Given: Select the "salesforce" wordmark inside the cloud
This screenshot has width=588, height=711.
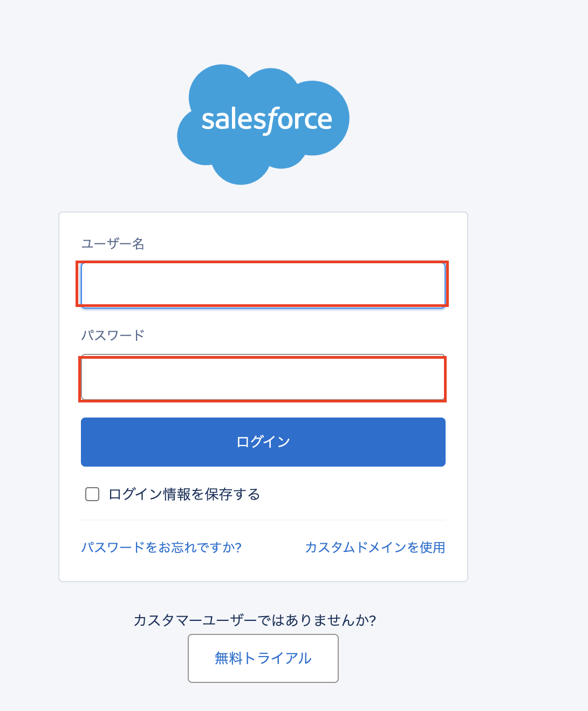Looking at the screenshot, I should point(266,120).
